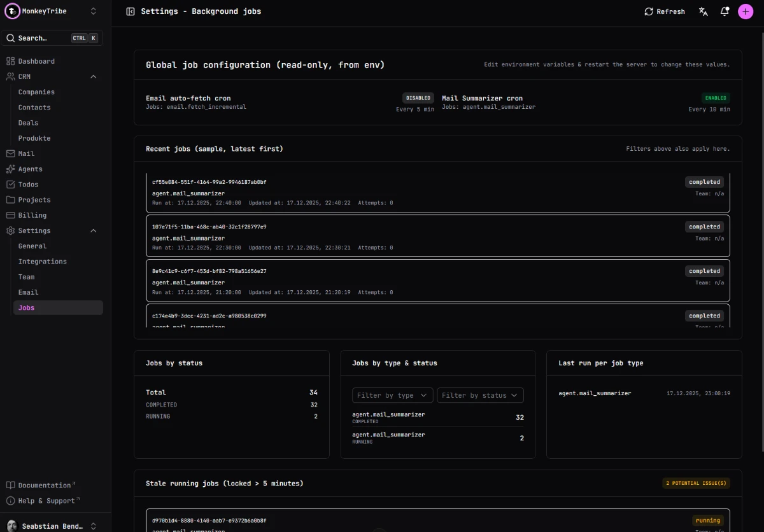
Task: Click the Mail Summarizer cron label
Action: [x=482, y=99]
